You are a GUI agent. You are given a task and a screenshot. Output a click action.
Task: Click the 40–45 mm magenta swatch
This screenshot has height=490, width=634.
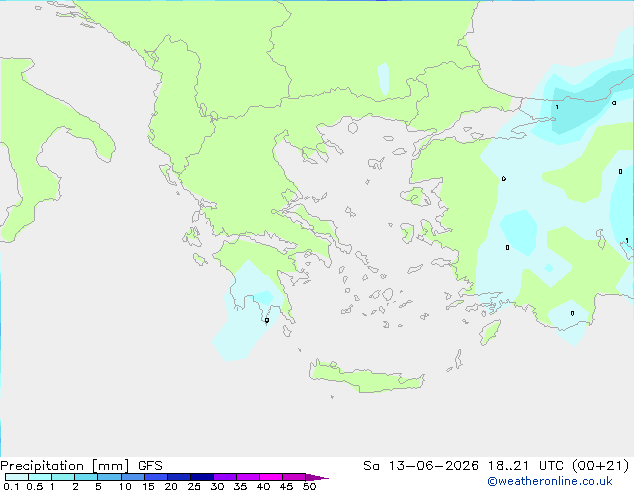click(271, 477)
